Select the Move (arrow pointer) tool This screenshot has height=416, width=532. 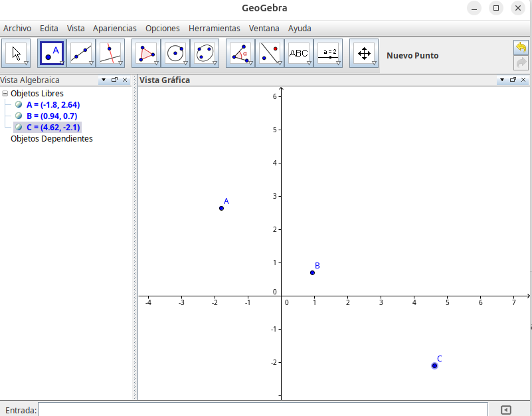(x=17, y=52)
